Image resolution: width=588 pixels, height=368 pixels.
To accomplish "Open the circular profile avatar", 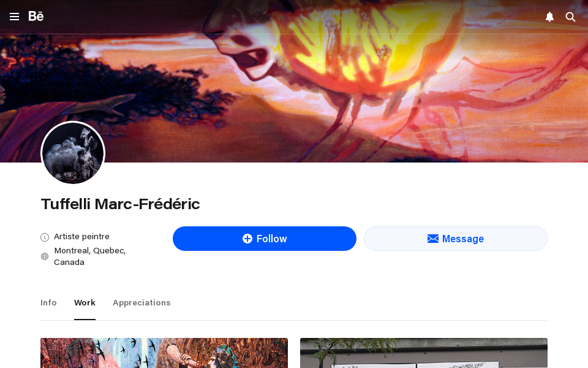I will pos(73,153).
